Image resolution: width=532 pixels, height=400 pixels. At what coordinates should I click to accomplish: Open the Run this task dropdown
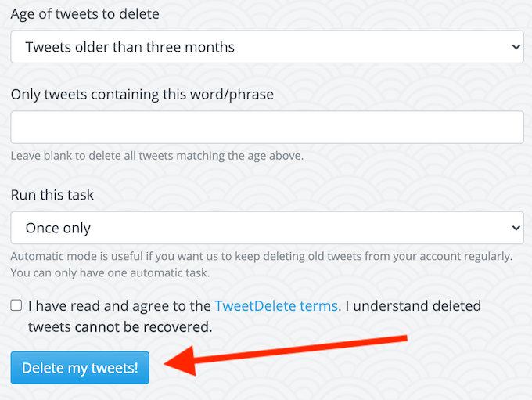coord(266,228)
